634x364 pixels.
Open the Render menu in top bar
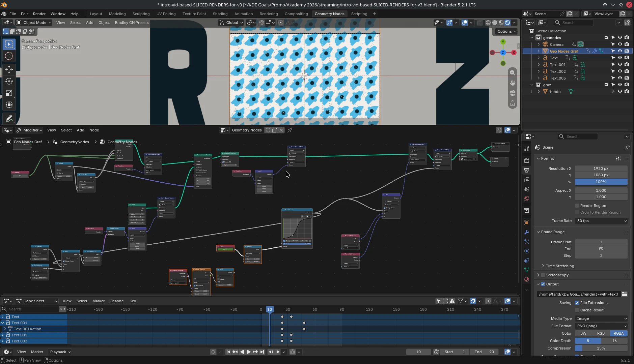pyautogui.click(x=39, y=14)
